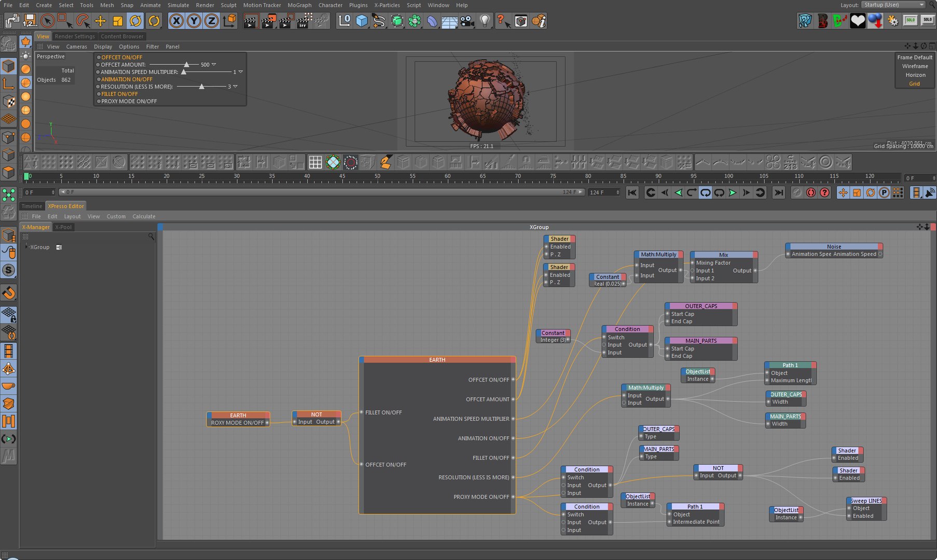Toggle ANIMATION ON/OFF checkbox in HUD
The width and height of the screenshot is (937, 560).
[98, 79]
